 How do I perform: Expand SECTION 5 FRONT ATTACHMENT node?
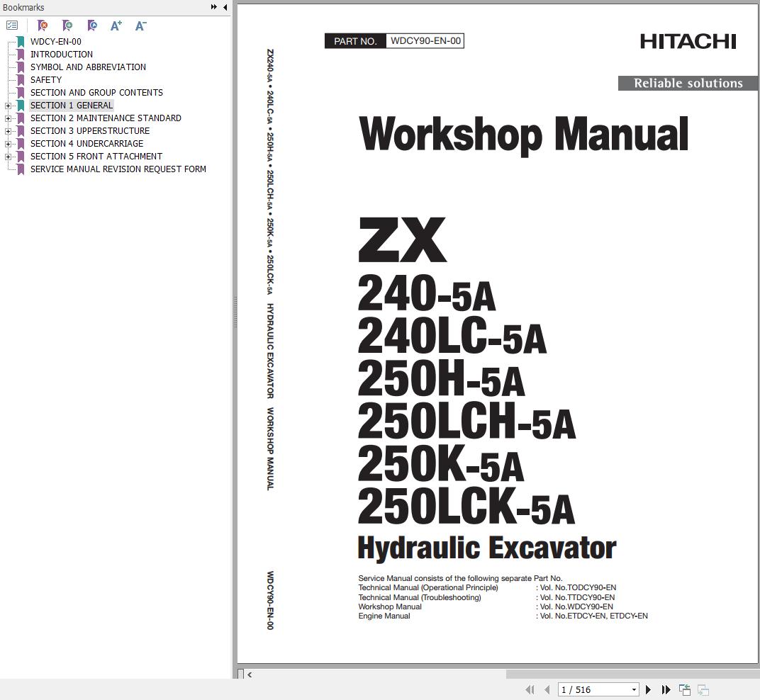8,157
